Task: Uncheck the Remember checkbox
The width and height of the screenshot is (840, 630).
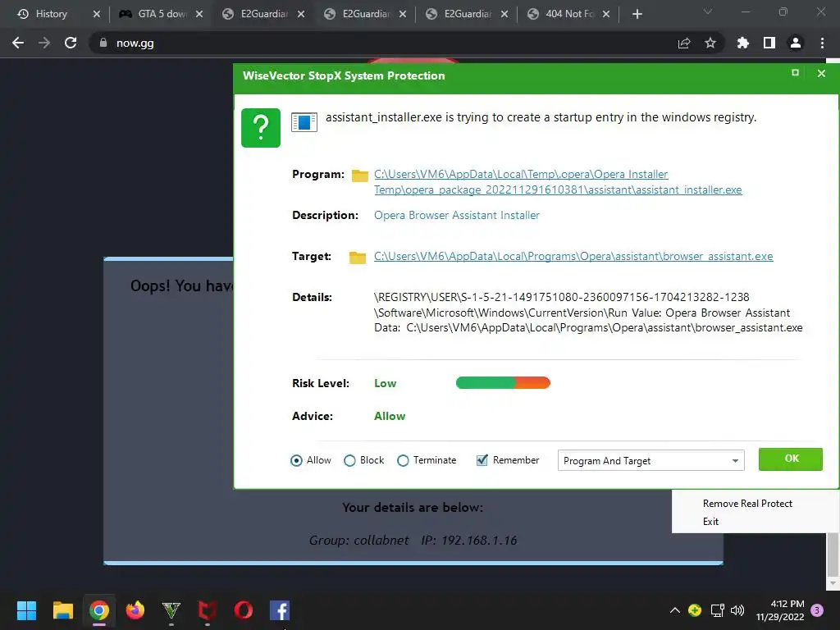Action: point(482,460)
